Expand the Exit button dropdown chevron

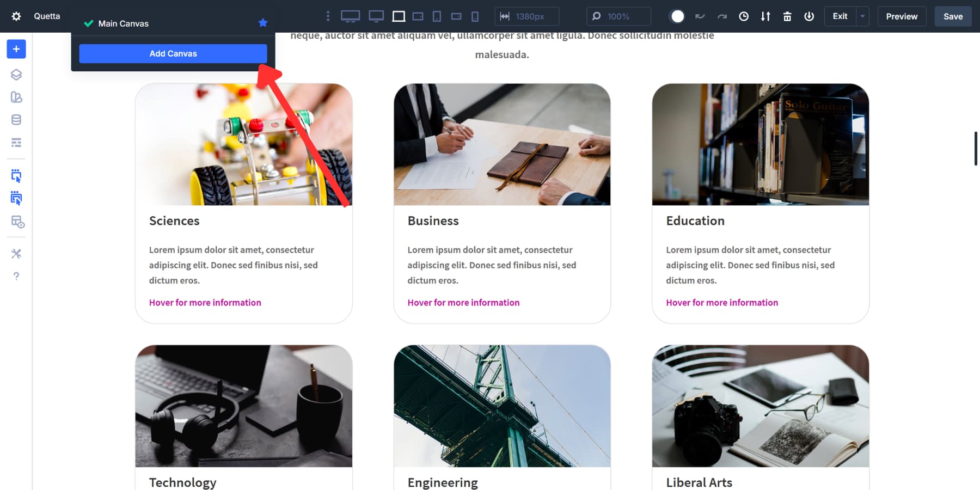[862, 16]
